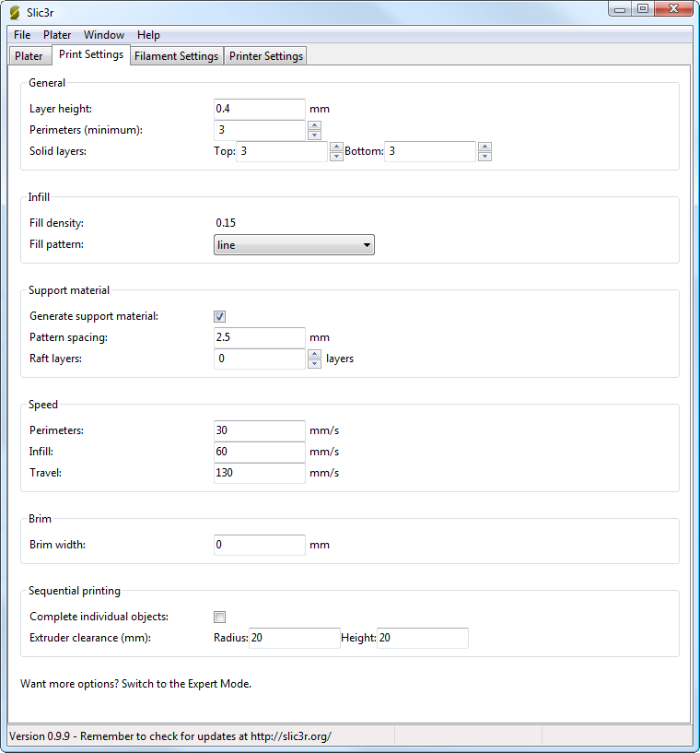The height and width of the screenshot is (753, 700).
Task: Minimize the Slic3r window
Action: pos(620,9)
